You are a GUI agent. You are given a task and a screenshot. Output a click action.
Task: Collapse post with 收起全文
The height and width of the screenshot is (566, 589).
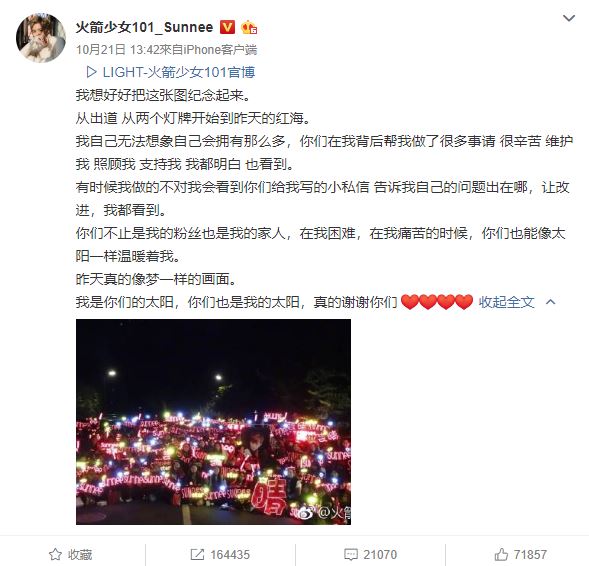(506, 302)
